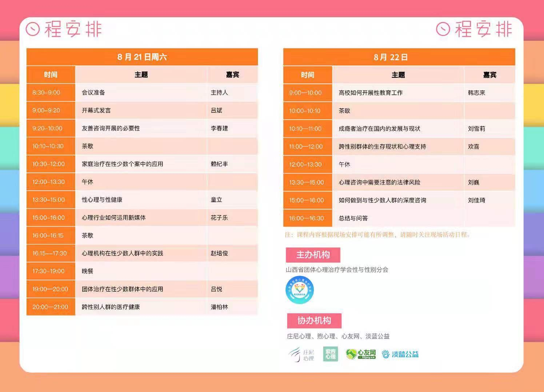Click the round blue organizer association logo
The image size is (544, 392).
coord(300,290)
